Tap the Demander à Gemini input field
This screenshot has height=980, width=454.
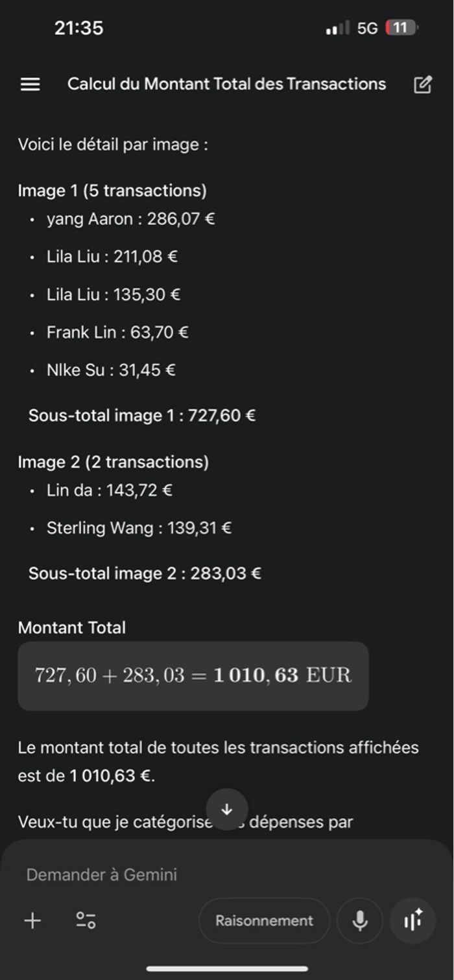(195, 874)
